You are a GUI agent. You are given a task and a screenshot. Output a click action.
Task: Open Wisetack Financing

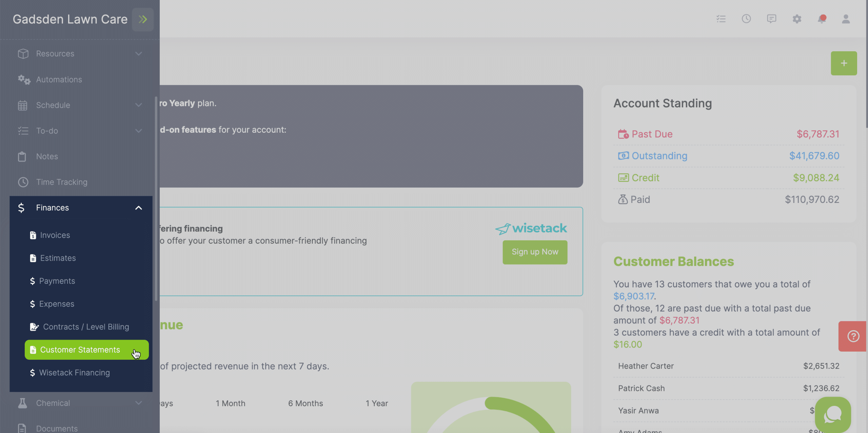tap(75, 373)
